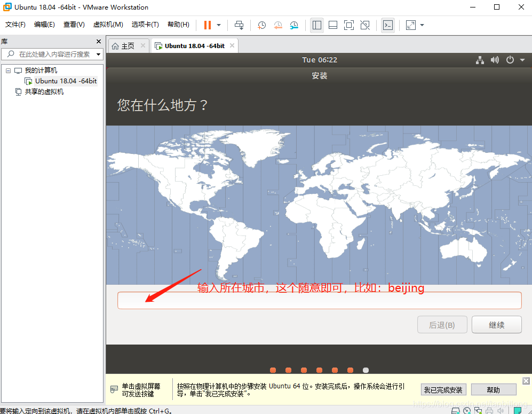
Task: Toggle the library sidebar panel
Action: 316,25
